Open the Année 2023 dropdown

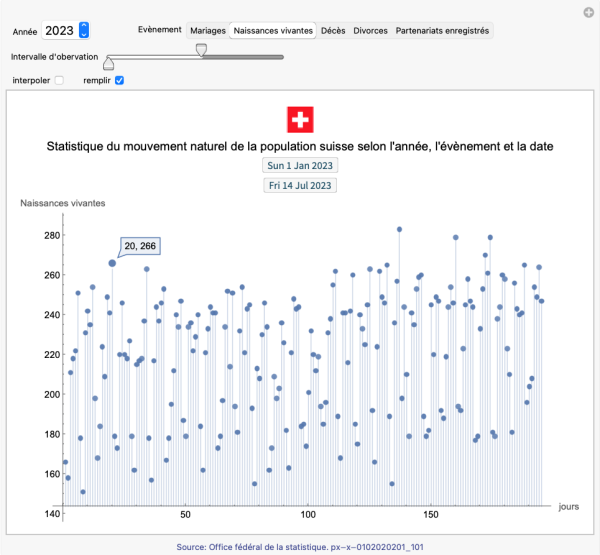pyautogui.click(x=84, y=31)
